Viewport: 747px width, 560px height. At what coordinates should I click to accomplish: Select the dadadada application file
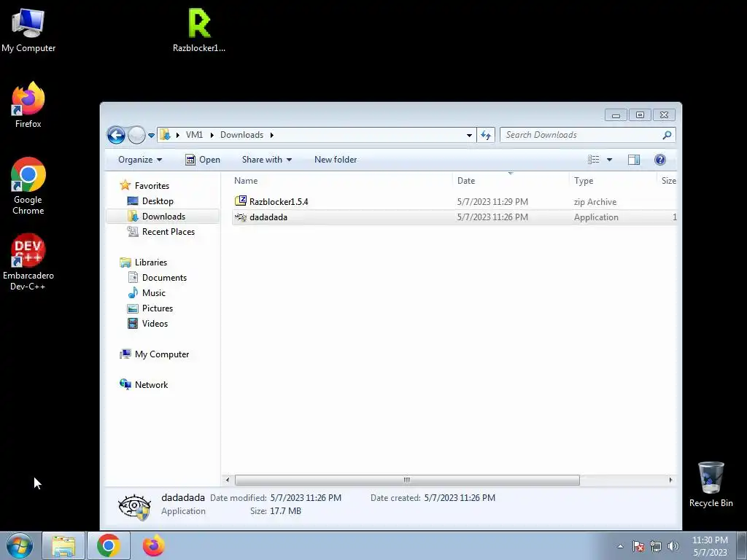(x=454, y=217)
